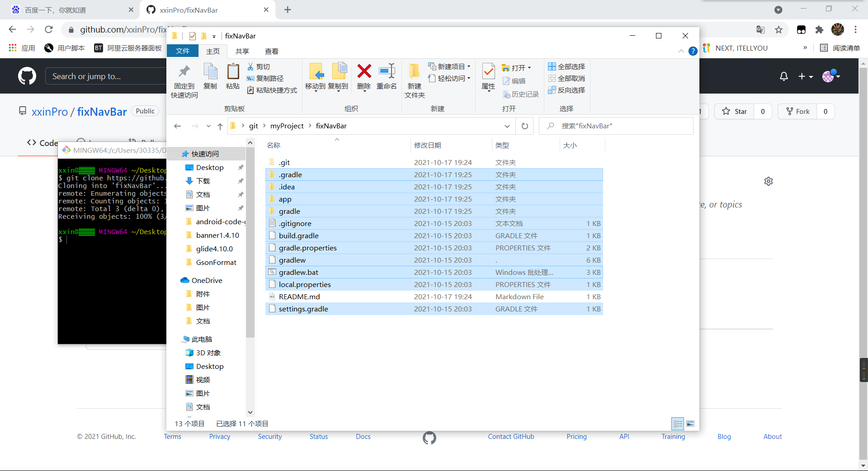This screenshot has width=868, height=471.
Task: Open Chrome extensions puzzle icon
Action: point(819,30)
